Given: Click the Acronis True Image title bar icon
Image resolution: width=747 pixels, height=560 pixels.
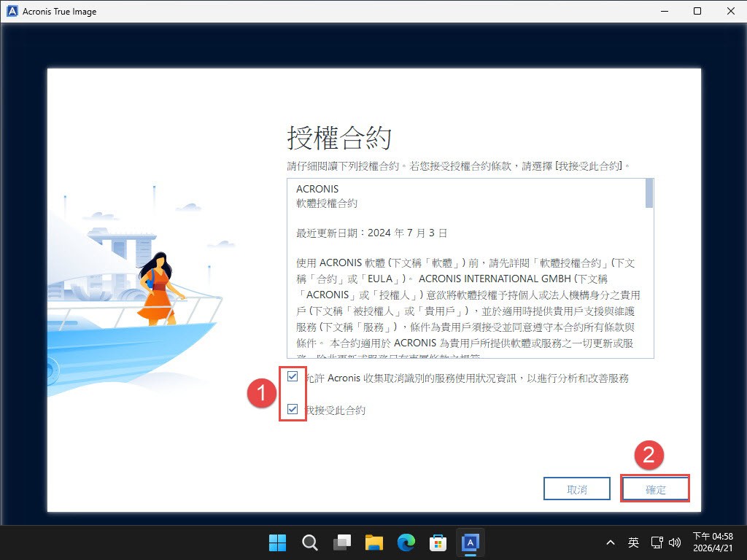Looking at the screenshot, I should [12, 11].
